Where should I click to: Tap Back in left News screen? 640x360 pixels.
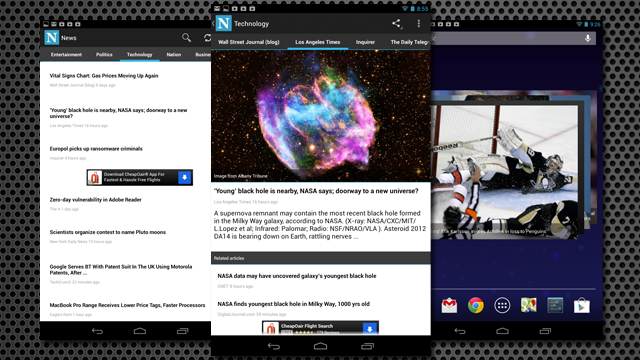coord(97,331)
